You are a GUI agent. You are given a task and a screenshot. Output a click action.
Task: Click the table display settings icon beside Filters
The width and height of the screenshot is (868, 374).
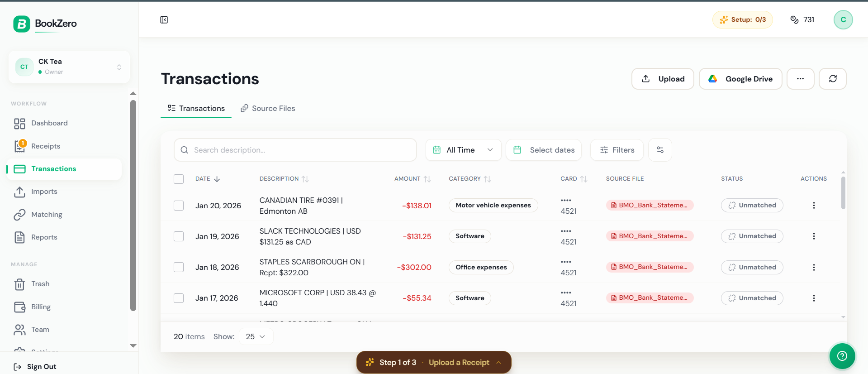click(x=660, y=150)
